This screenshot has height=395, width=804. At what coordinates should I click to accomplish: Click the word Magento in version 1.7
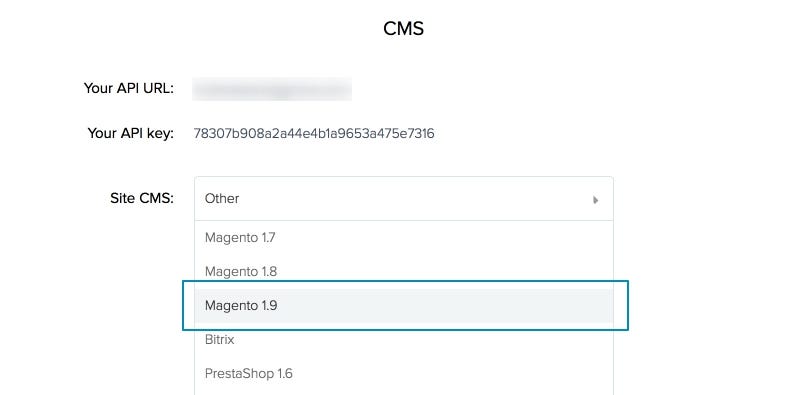pyautogui.click(x=231, y=238)
